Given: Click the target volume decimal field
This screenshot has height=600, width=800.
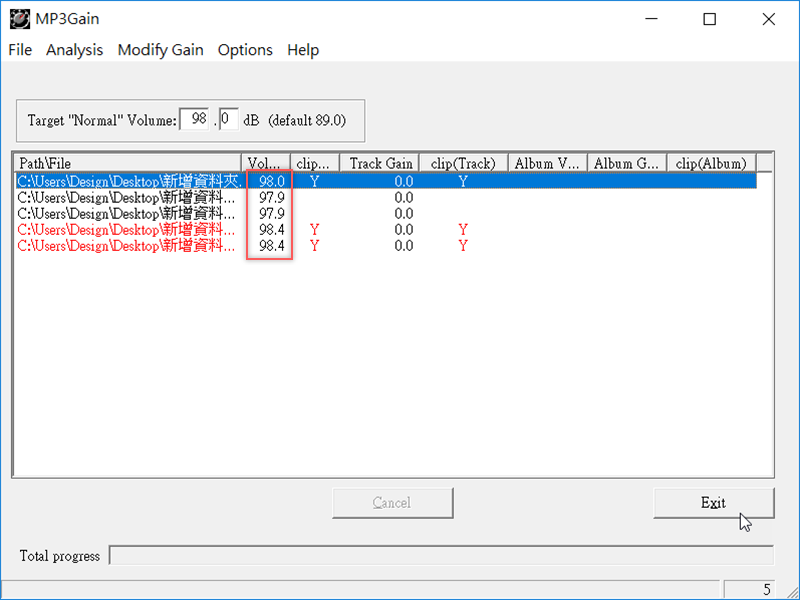Looking at the screenshot, I should 229,119.
